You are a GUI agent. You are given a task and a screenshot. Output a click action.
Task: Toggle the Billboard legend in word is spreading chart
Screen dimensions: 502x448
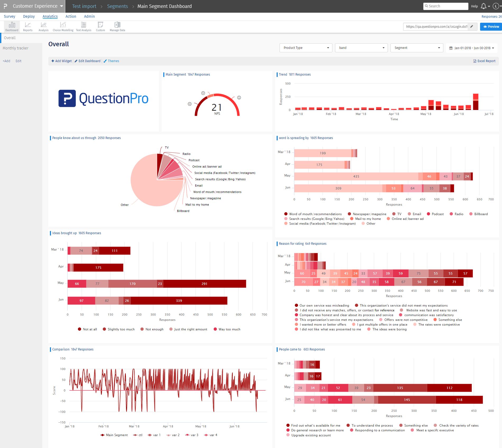[478, 214]
